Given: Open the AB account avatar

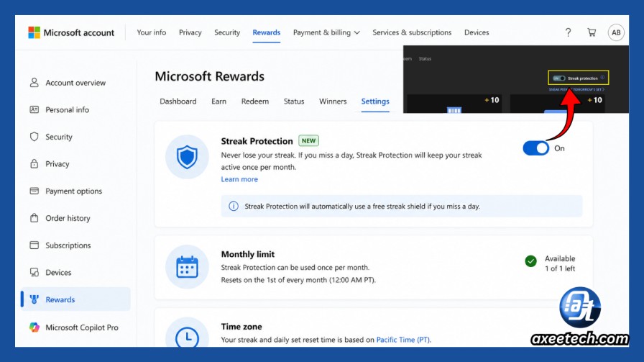Looking at the screenshot, I should pos(616,32).
